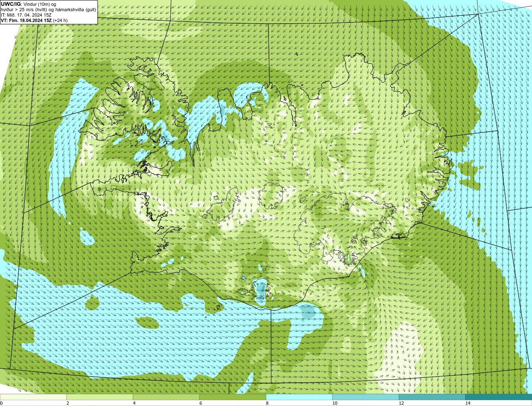Click the initial time "IT: Mið. 17. 04. 2024 15Z"
Viewport: 532px width, 406px height.
pyautogui.click(x=26, y=15)
